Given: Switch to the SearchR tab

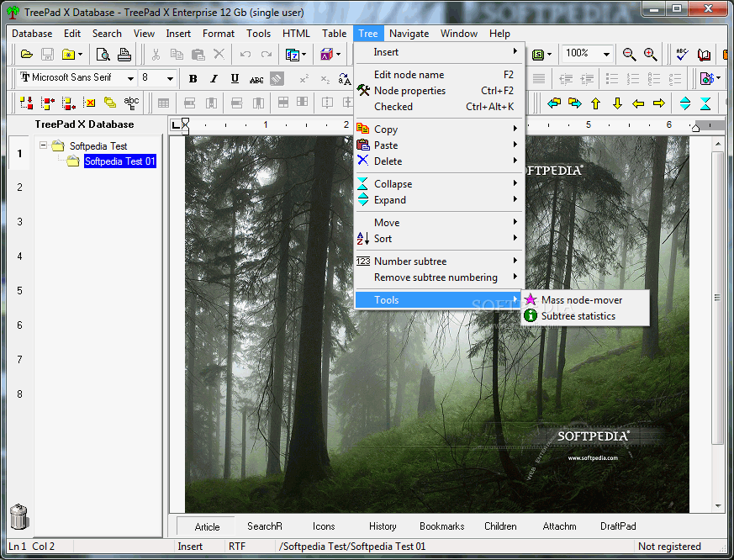Looking at the screenshot, I should [x=265, y=526].
